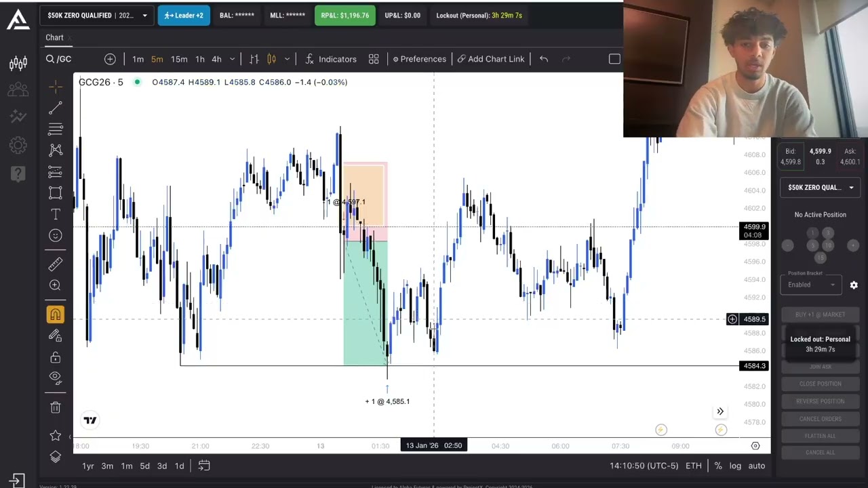Open the help question mark icon
868x488 pixels.
(18, 174)
